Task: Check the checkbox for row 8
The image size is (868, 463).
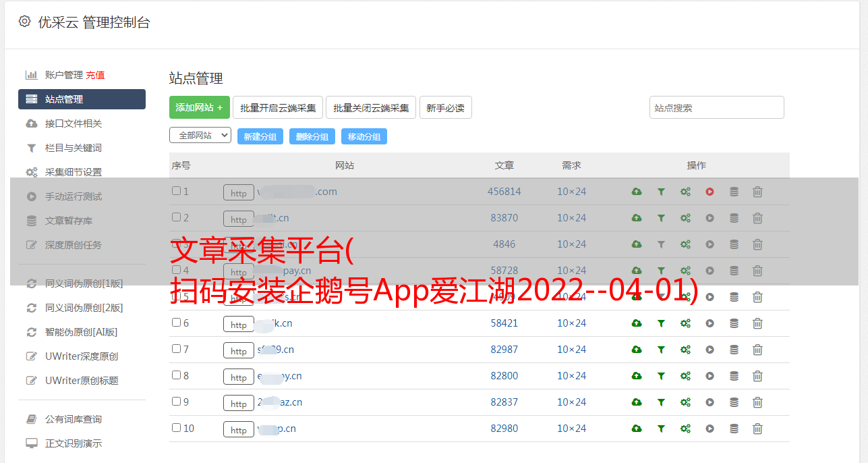Action: point(176,375)
